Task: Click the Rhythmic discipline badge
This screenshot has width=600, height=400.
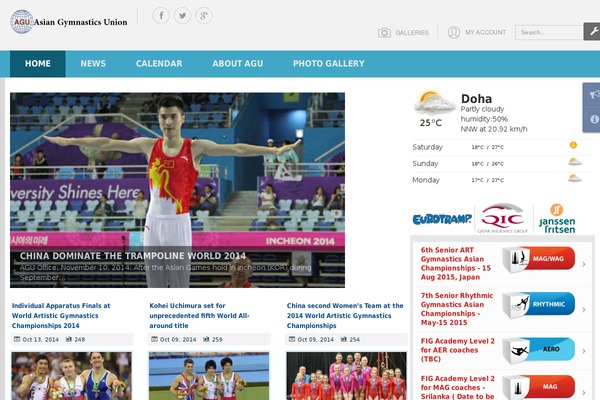Action: point(538,305)
